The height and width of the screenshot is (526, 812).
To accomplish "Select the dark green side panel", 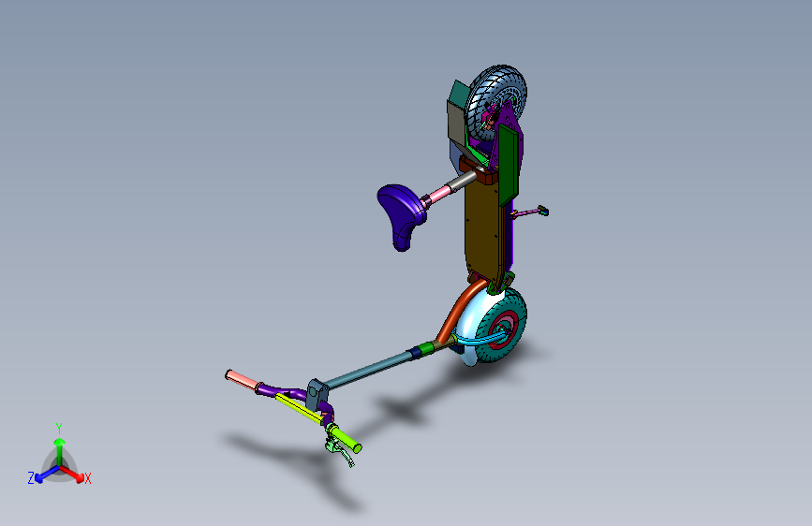I will [x=509, y=164].
